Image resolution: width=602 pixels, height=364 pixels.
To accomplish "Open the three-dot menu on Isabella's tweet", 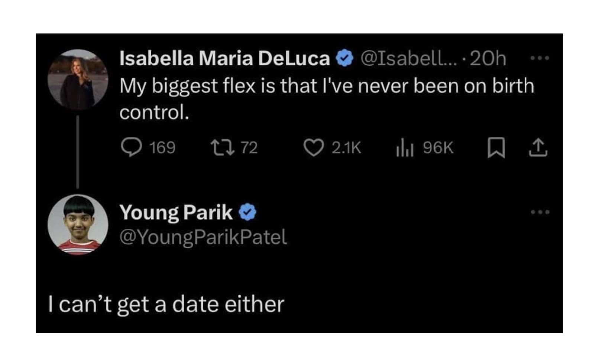I will (540, 58).
